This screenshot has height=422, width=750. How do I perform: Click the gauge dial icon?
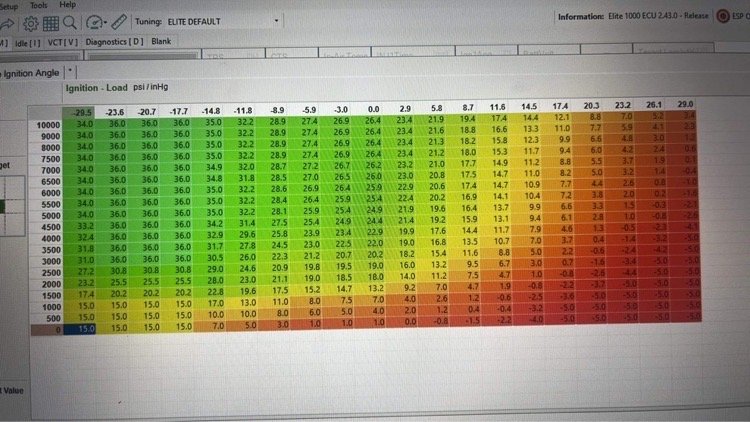coord(94,23)
